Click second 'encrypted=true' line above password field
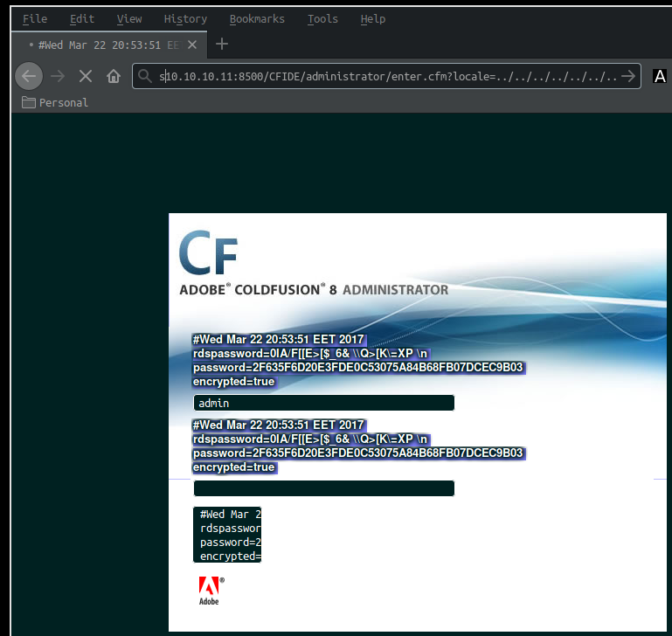672x636 pixels. point(233,467)
